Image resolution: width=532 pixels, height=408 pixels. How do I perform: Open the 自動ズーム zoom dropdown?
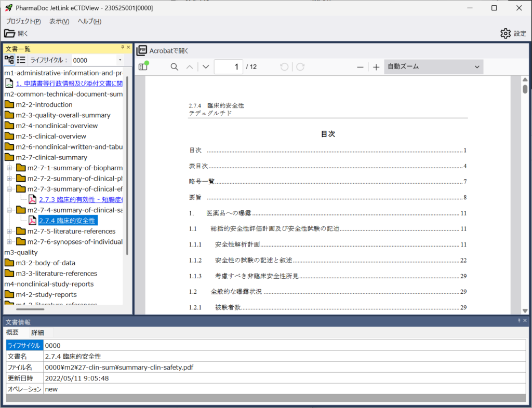(433, 67)
